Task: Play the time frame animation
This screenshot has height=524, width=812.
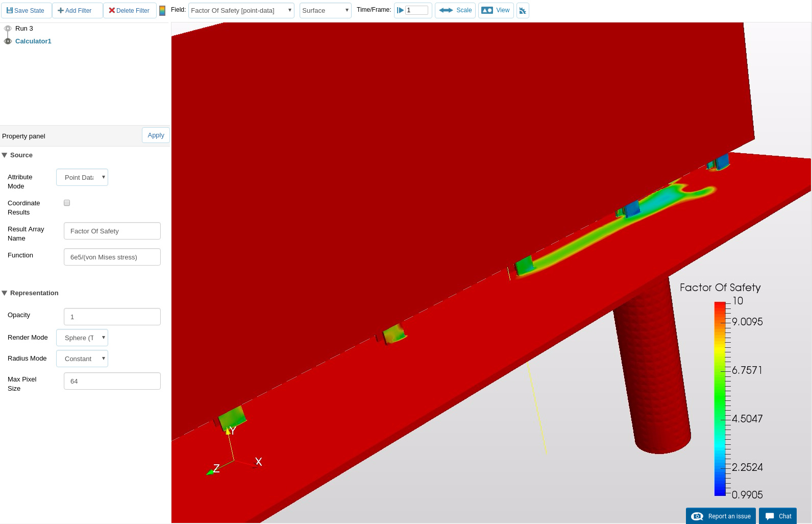Action: pyautogui.click(x=400, y=10)
